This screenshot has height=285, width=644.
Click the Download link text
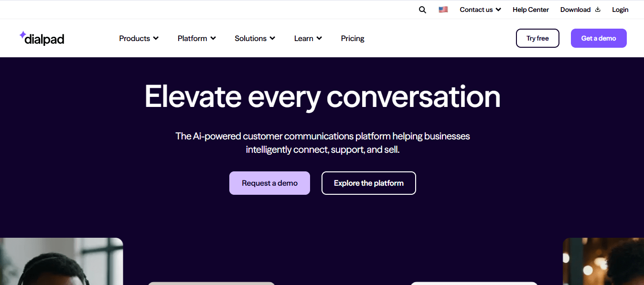pyautogui.click(x=575, y=10)
